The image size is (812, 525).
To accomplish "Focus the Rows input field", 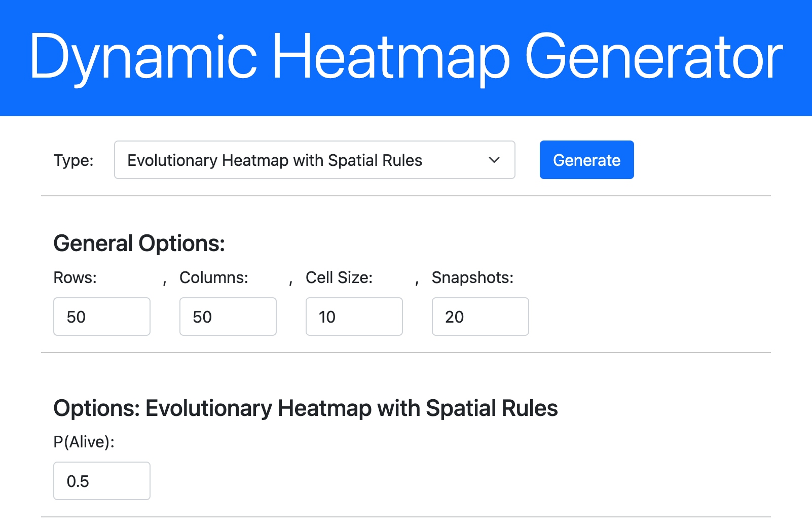I will 102,317.
